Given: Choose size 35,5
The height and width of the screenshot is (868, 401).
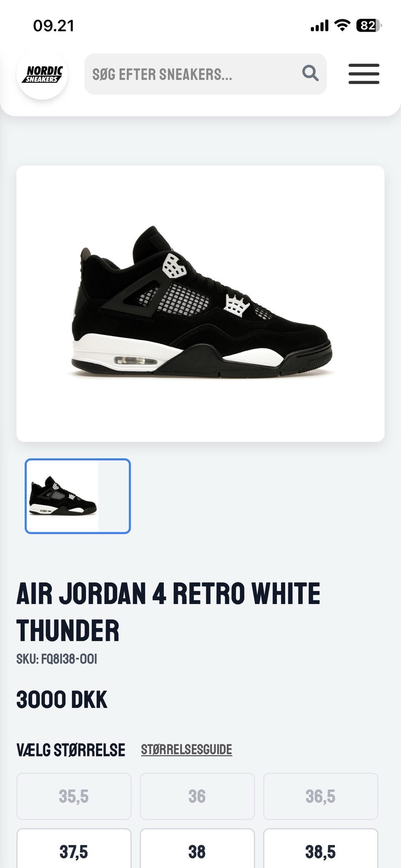Looking at the screenshot, I should (74, 796).
